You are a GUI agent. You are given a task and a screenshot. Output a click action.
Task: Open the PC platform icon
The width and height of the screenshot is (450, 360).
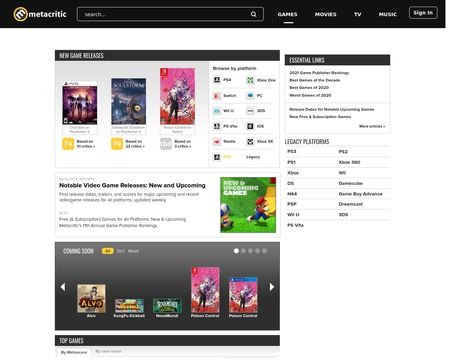coord(250,96)
